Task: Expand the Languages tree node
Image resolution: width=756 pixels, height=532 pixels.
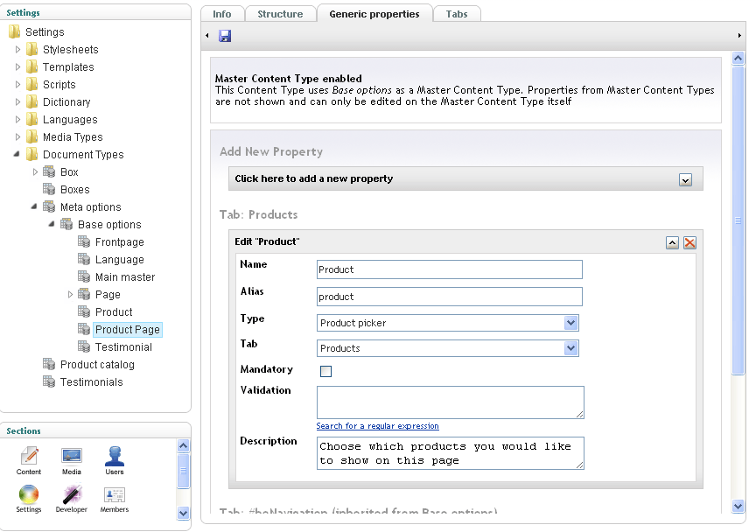Action: (17, 119)
